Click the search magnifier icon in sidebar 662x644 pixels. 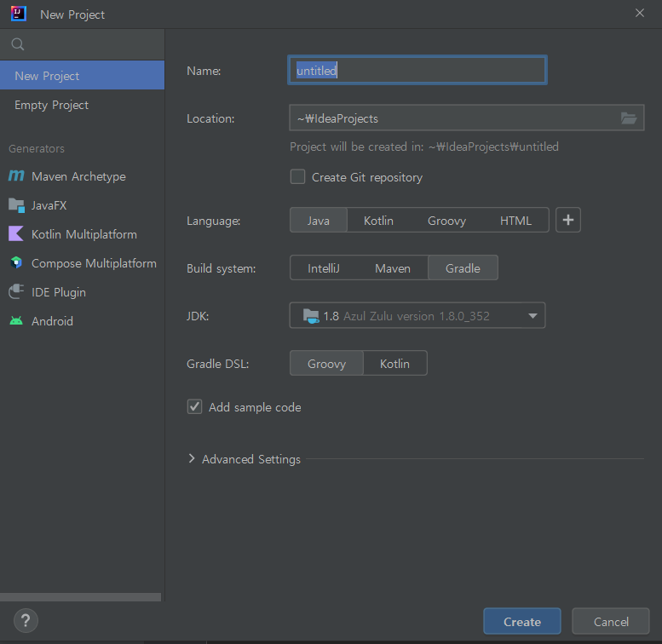[x=17, y=44]
